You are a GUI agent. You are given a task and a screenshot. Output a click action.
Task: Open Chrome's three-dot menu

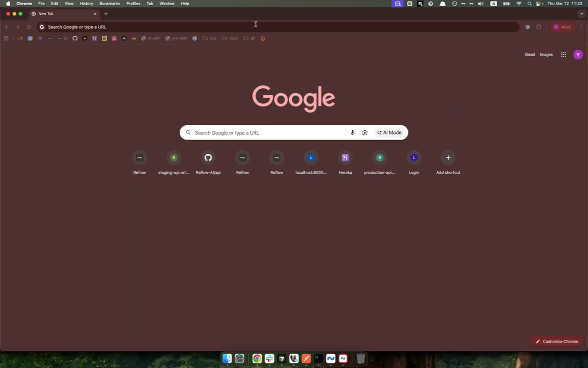(581, 27)
